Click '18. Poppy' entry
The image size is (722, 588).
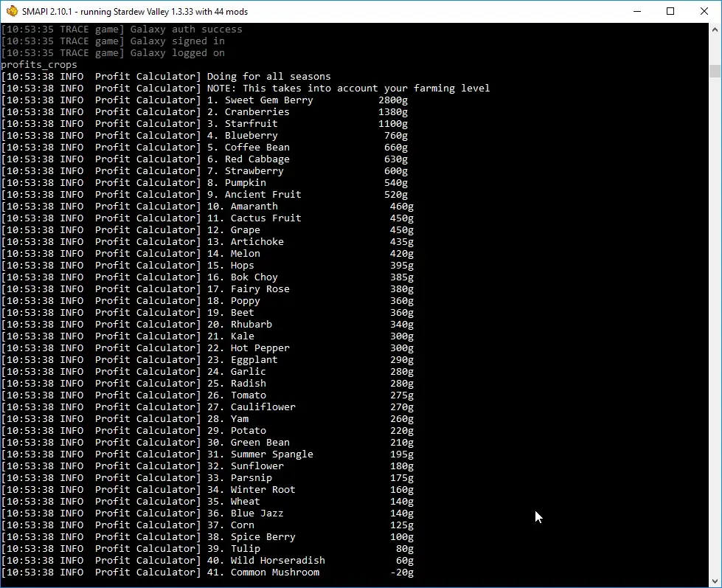pos(234,301)
